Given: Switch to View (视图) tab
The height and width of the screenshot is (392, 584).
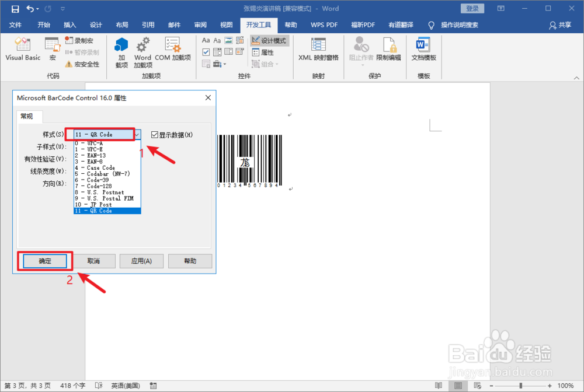Looking at the screenshot, I should (x=226, y=25).
